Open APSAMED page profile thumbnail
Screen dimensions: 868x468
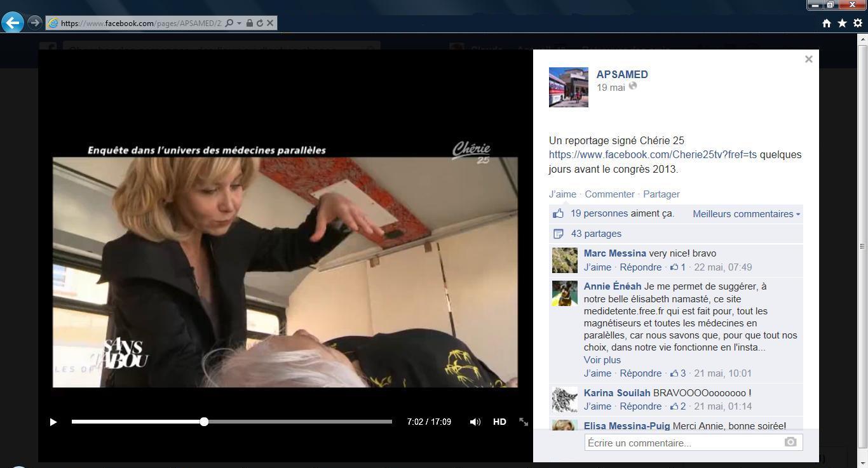pyautogui.click(x=568, y=87)
